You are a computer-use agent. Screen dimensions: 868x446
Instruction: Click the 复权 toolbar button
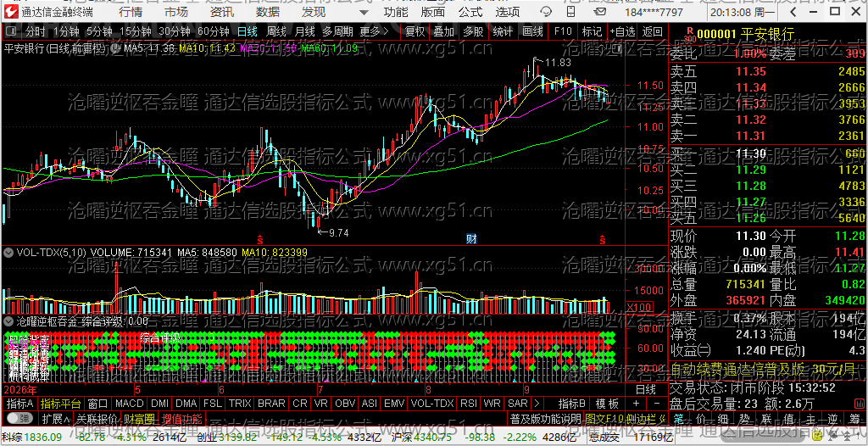(x=415, y=31)
